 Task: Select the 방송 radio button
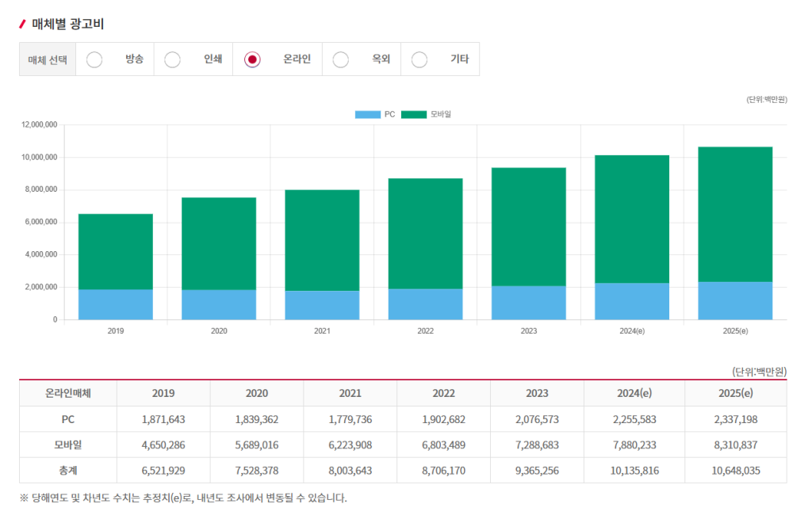(94, 59)
